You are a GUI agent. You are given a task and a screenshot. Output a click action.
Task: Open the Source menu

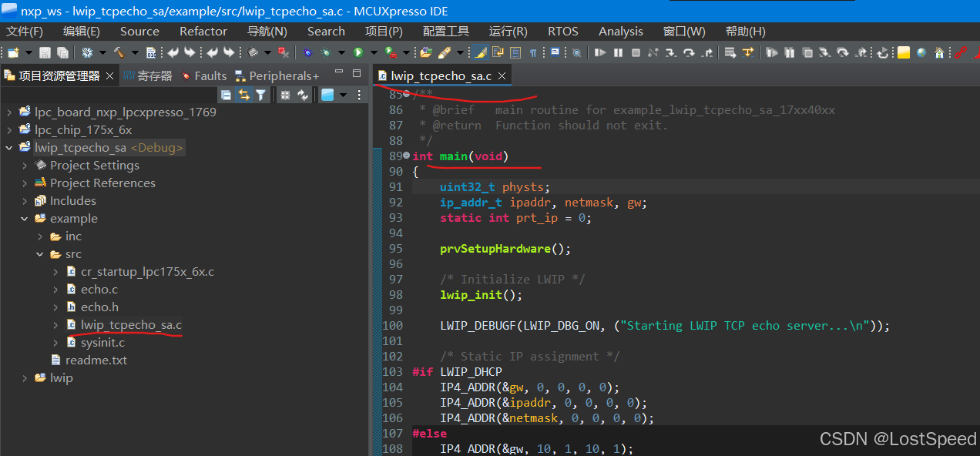[x=139, y=32]
